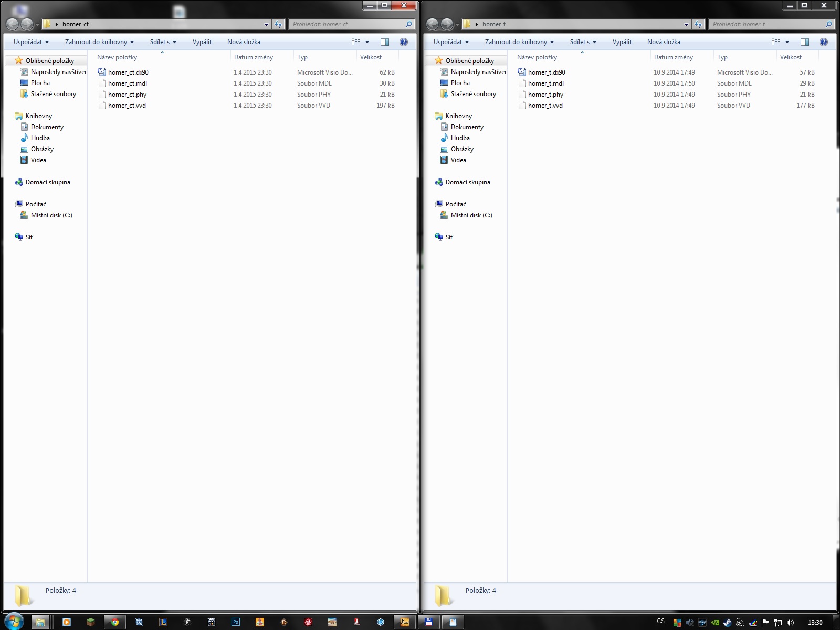This screenshot has width=840, height=630.
Task: Refresh the homer_t folder view
Action: [x=698, y=24]
